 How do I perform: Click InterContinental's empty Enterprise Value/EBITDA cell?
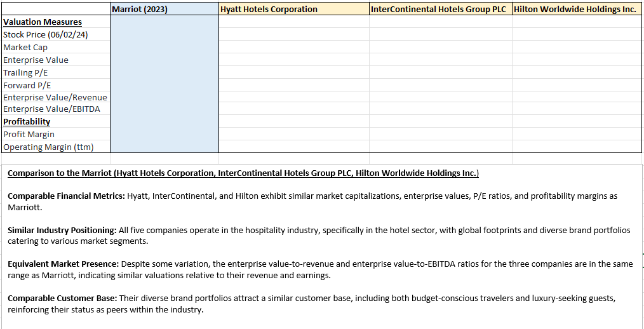[x=441, y=109]
